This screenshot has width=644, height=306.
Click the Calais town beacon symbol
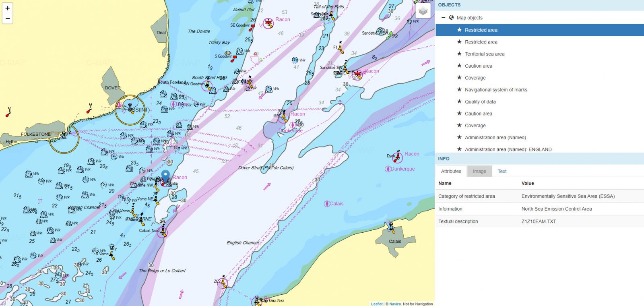click(391, 227)
